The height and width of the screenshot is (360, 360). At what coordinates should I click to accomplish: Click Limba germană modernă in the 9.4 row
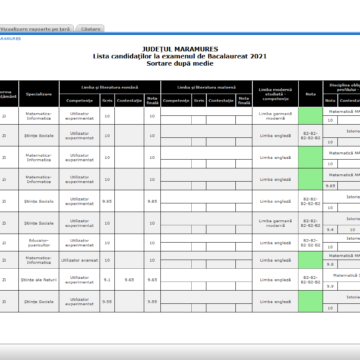(275, 223)
